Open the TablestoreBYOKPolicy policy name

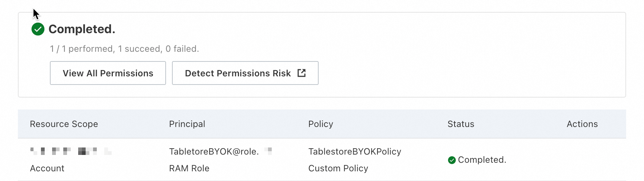click(355, 152)
